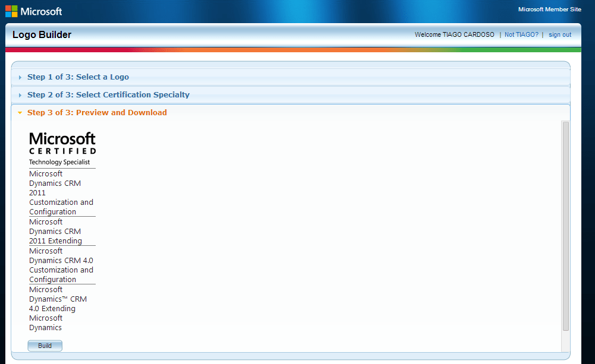
Task: Click the Microsoft Certified logo preview
Action: pos(62,144)
